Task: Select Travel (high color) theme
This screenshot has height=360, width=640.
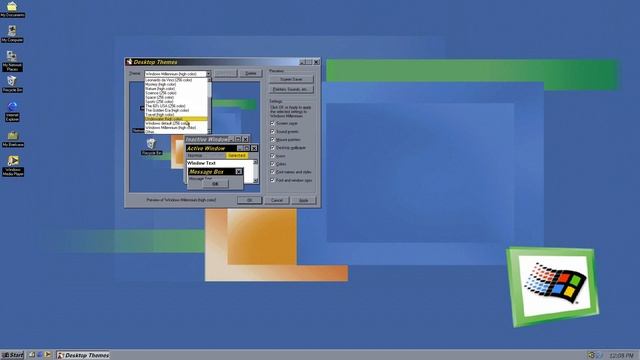Action: 176,115
